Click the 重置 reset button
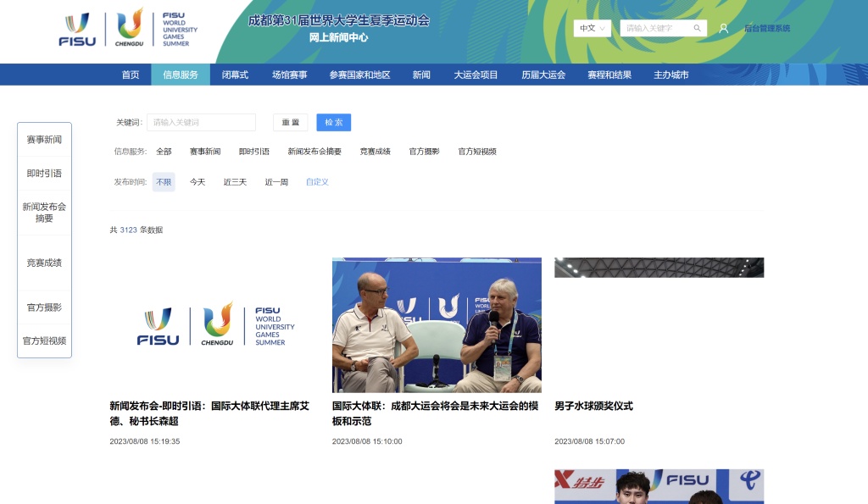Viewport: 868px width, 504px height. coord(291,122)
